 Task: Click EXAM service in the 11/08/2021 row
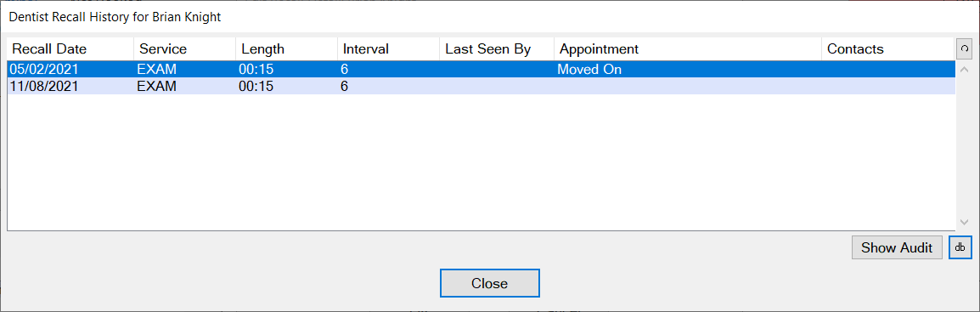point(157,86)
